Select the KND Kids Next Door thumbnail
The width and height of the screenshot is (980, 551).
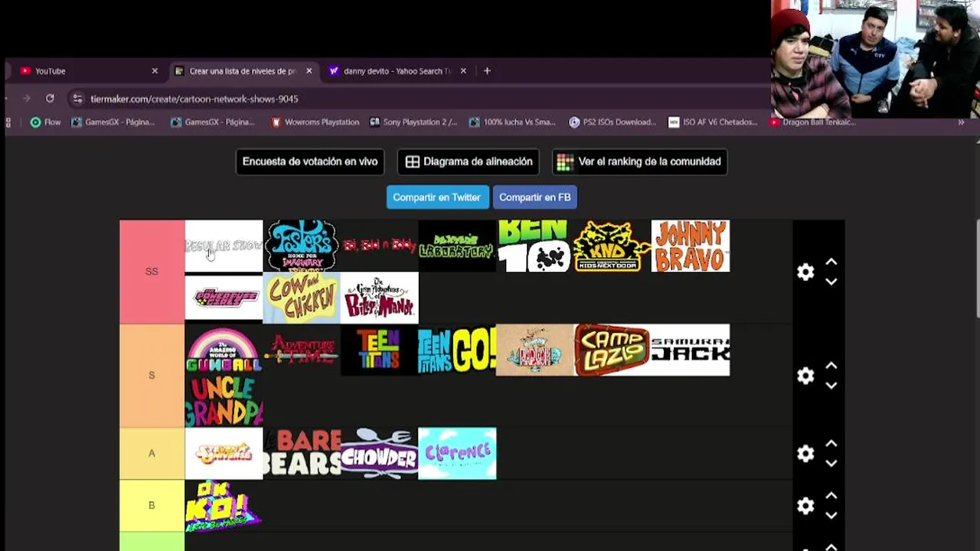pos(612,246)
